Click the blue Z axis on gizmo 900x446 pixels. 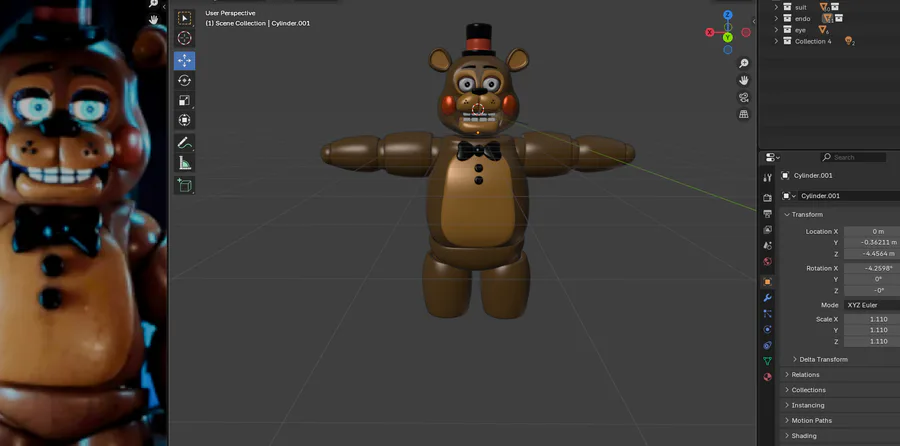pos(728,15)
